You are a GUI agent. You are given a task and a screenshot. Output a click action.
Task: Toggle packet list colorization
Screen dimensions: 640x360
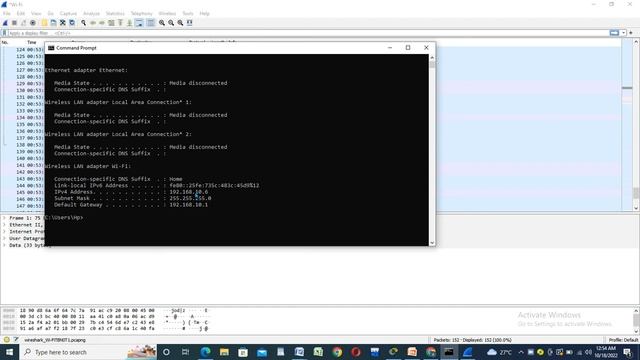point(151,23)
